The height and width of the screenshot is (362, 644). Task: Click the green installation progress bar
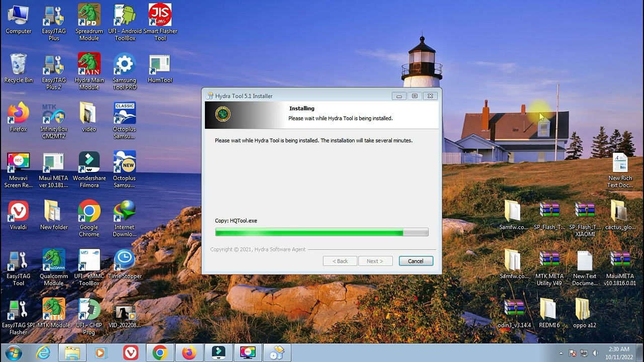pyautogui.click(x=321, y=232)
